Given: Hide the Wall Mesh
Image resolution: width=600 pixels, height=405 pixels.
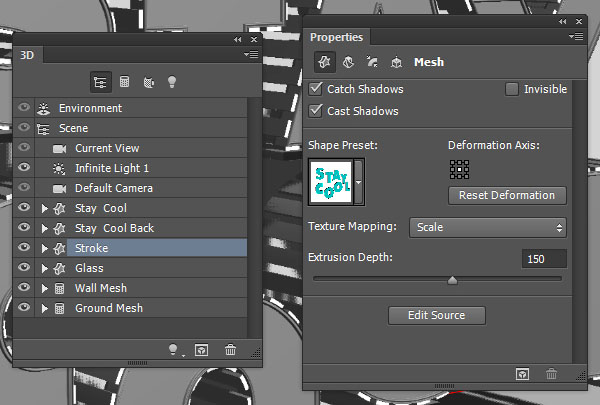Looking at the screenshot, I should pos(24,287).
